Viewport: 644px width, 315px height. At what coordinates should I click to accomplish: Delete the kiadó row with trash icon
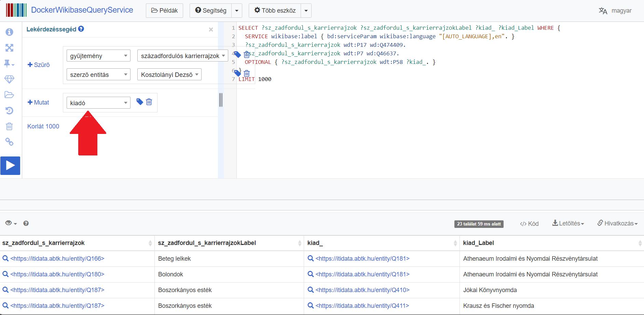(x=149, y=102)
